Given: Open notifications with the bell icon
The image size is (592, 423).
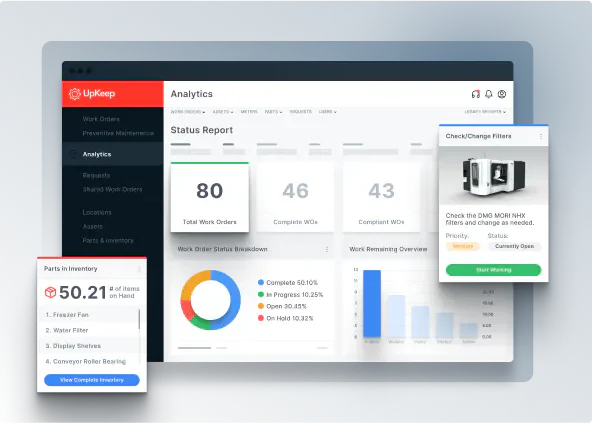Looking at the screenshot, I should [x=489, y=94].
